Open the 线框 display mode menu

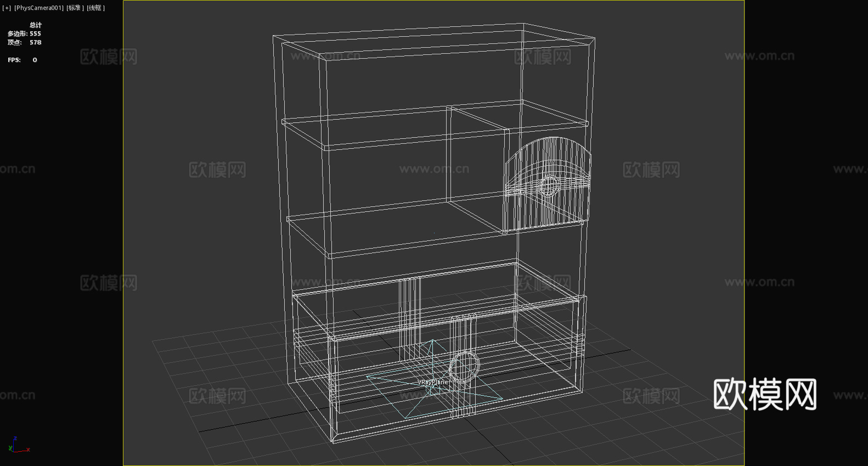coord(95,8)
